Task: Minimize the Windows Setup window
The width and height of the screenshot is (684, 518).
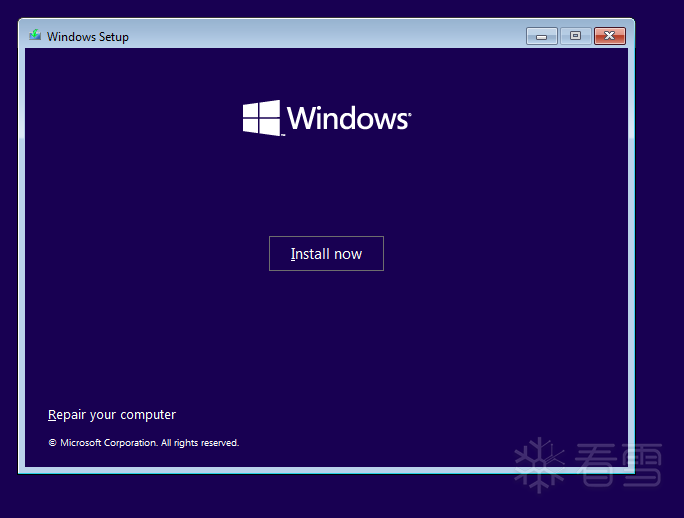Action: [x=541, y=36]
